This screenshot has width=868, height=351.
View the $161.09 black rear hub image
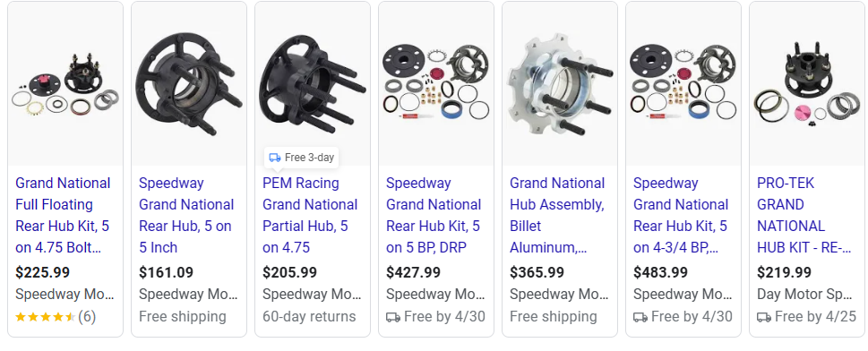coord(189,83)
